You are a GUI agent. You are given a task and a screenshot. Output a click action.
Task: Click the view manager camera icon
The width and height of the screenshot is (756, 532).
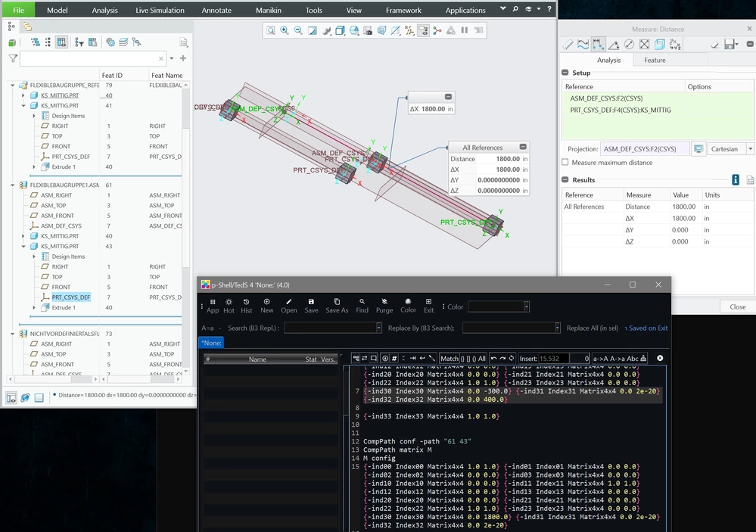(x=368, y=30)
